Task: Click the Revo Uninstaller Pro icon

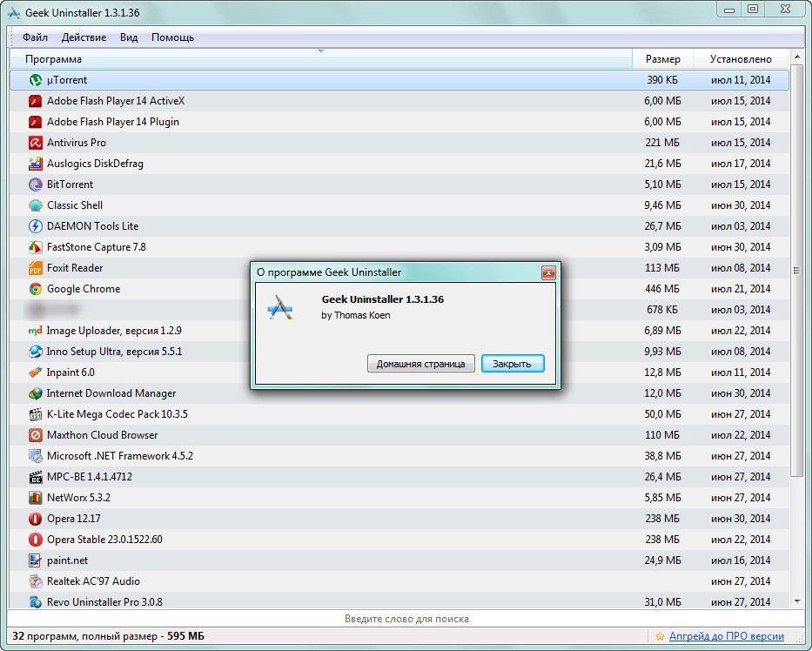Action: pyautogui.click(x=35, y=601)
